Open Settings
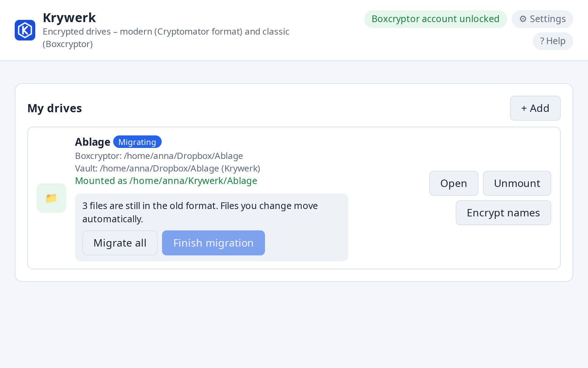Screen dimensions: 588x368 pos(542,19)
